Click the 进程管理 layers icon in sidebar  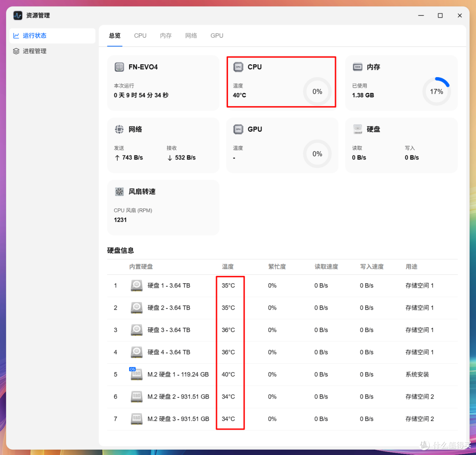[16, 51]
